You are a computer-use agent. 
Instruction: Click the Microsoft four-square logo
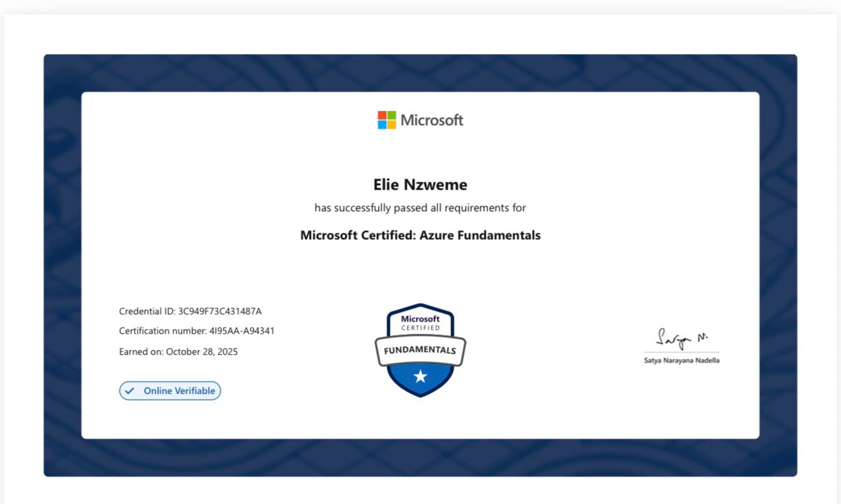coord(387,120)
